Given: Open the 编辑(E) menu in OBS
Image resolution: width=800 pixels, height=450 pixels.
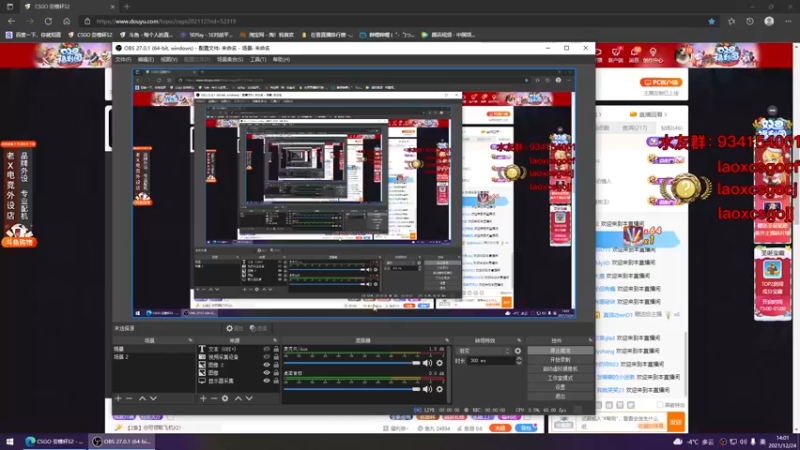Looking at the screenshot, I should tap(146, 60).
